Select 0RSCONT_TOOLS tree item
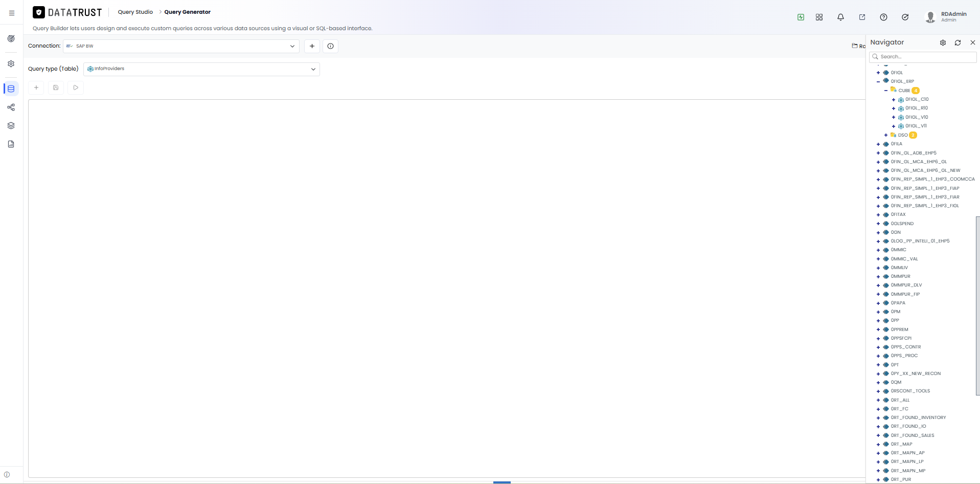980x484 pixels. click(910, 391)
